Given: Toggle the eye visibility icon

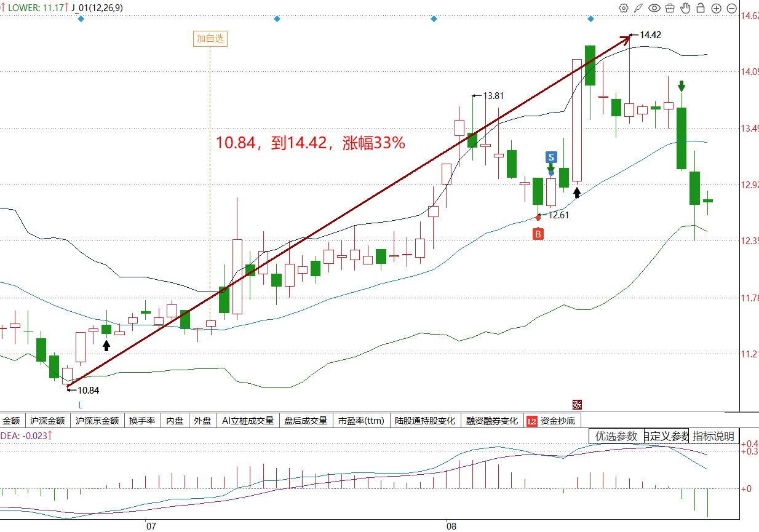Looking at the screenshot, I should [x=654, y=8].
